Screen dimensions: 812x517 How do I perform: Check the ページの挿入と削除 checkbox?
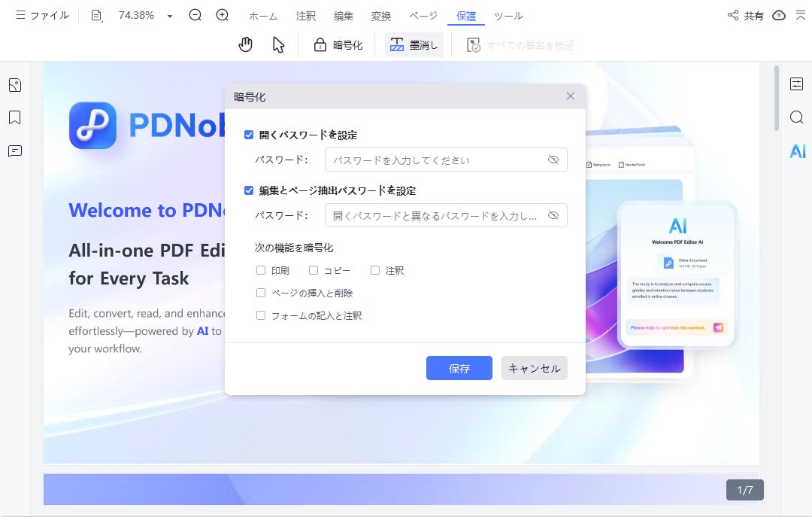261,293
